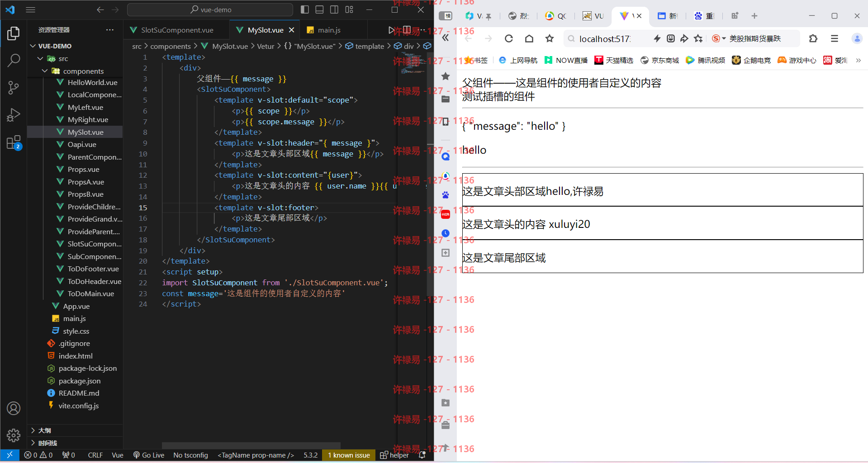Open the Accounts menu in VS Code

14,408
